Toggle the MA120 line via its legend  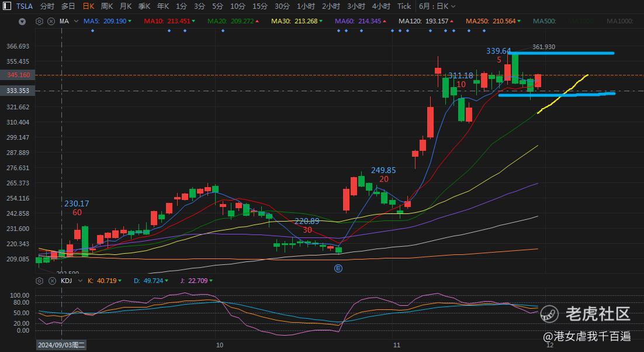click(427, 21)
